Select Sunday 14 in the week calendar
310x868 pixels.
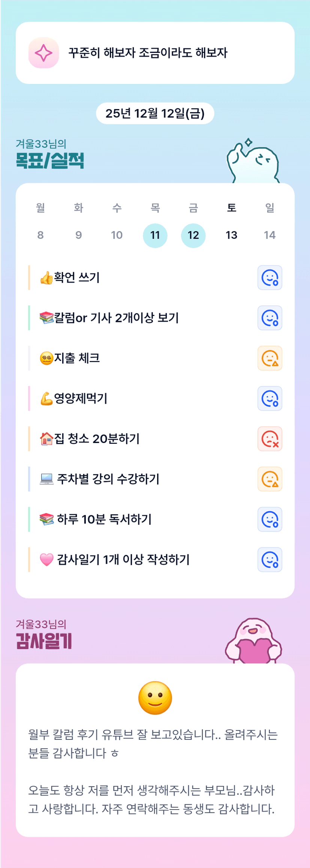270,235
